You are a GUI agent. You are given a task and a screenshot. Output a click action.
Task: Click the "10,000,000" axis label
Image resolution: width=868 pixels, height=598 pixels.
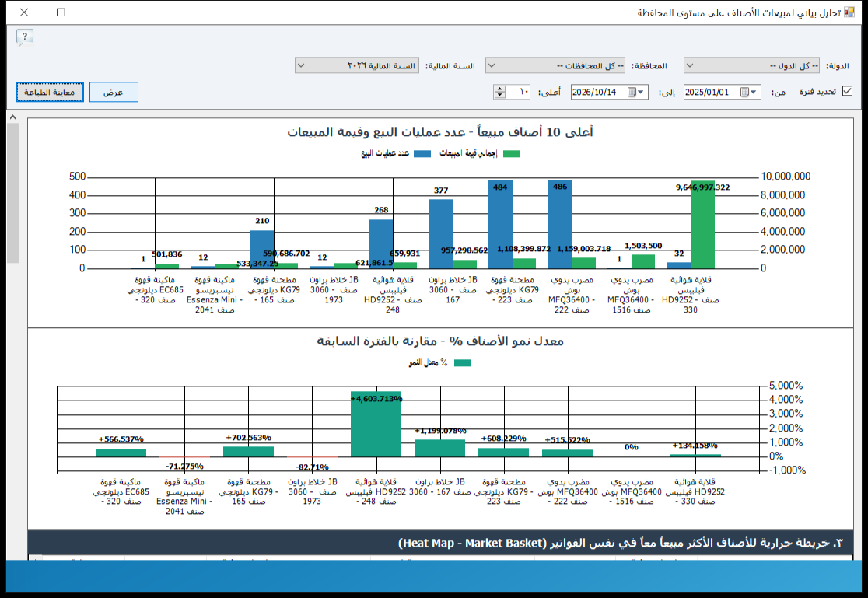tap(786, 176)
